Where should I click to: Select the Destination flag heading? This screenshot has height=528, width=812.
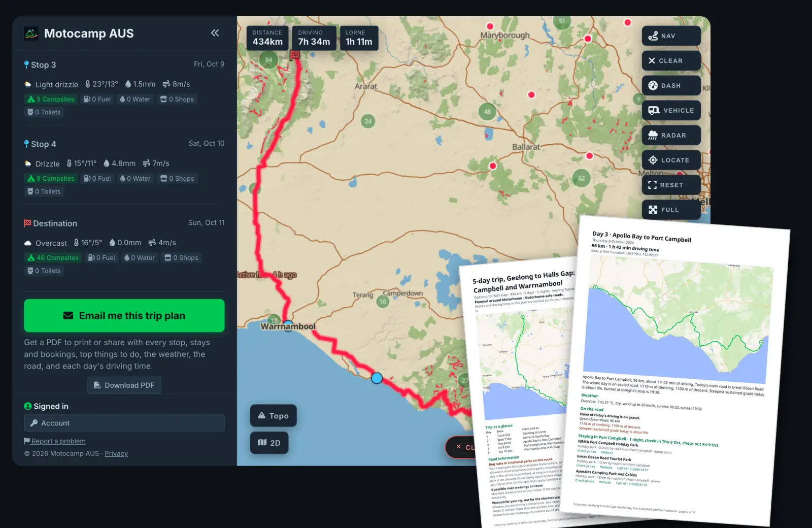point(50,223)
